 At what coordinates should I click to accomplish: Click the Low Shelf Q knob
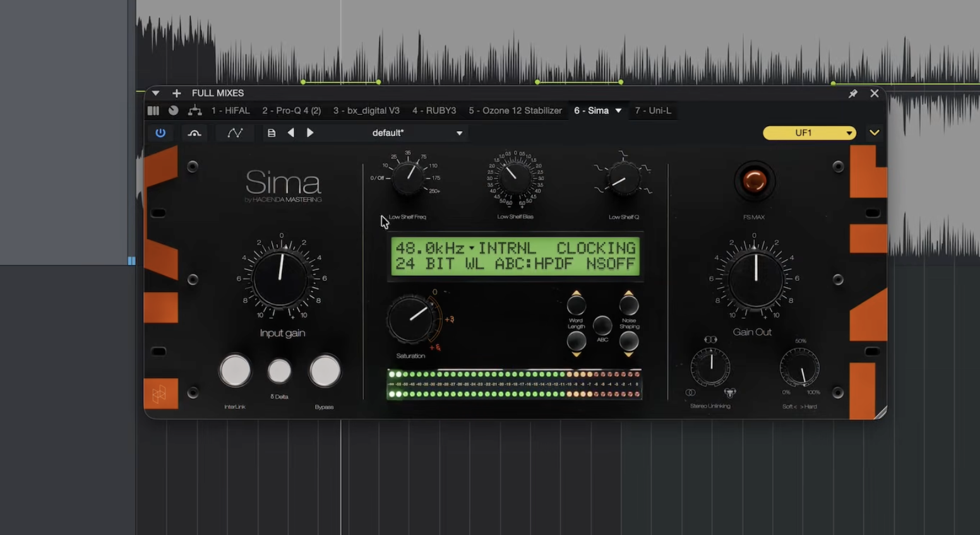click(x=623, y=179)
